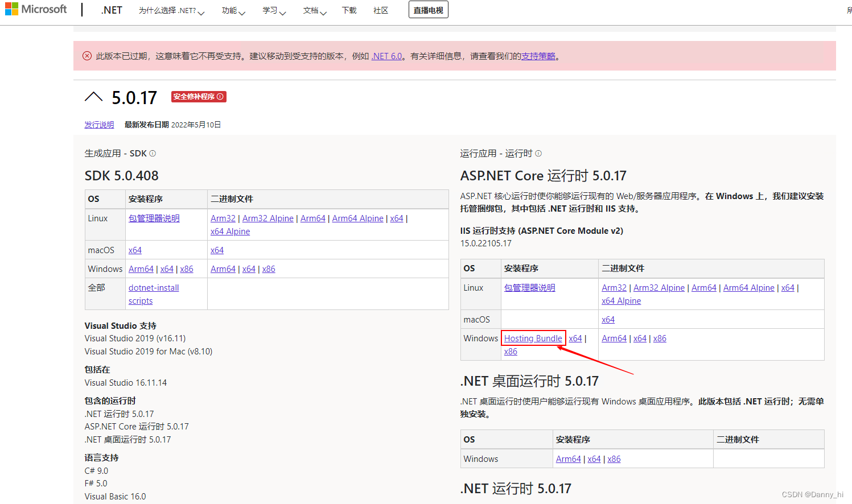Open SDK Linux 包管理器说明 link
Viewport: 852px width, 504px height.
tap(154, 218)
